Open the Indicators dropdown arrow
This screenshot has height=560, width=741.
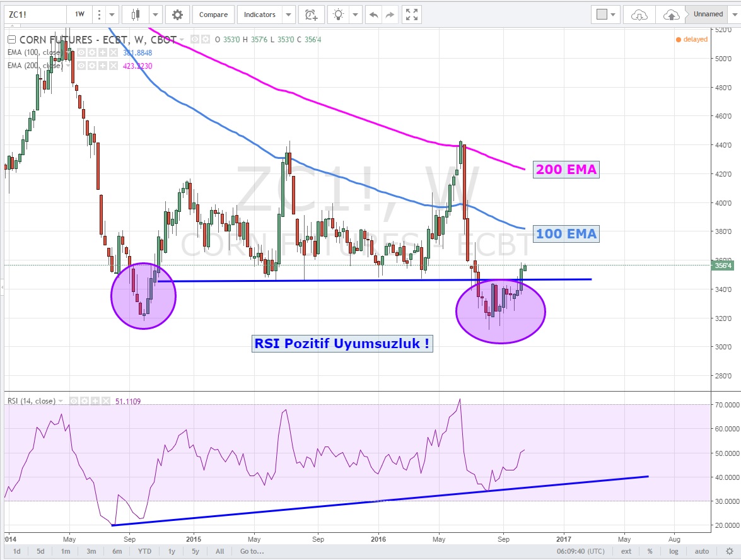pyautogui.click(x=288, y=15)
